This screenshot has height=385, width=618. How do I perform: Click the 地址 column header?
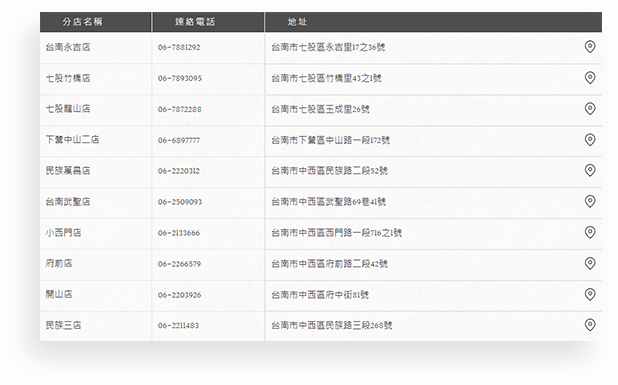pyautogui.click(x=433, y=22)
